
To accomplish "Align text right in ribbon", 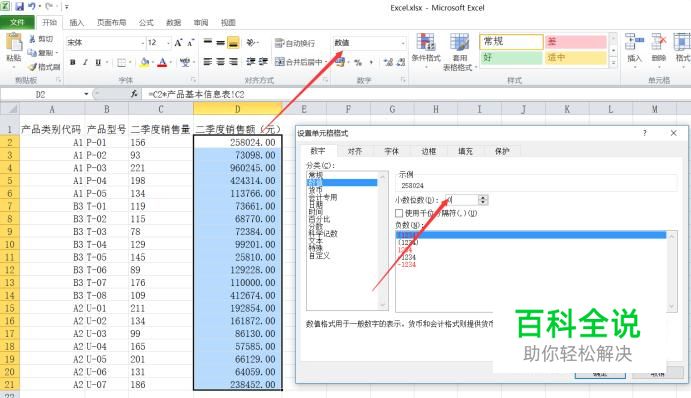I will click(234, 62).
